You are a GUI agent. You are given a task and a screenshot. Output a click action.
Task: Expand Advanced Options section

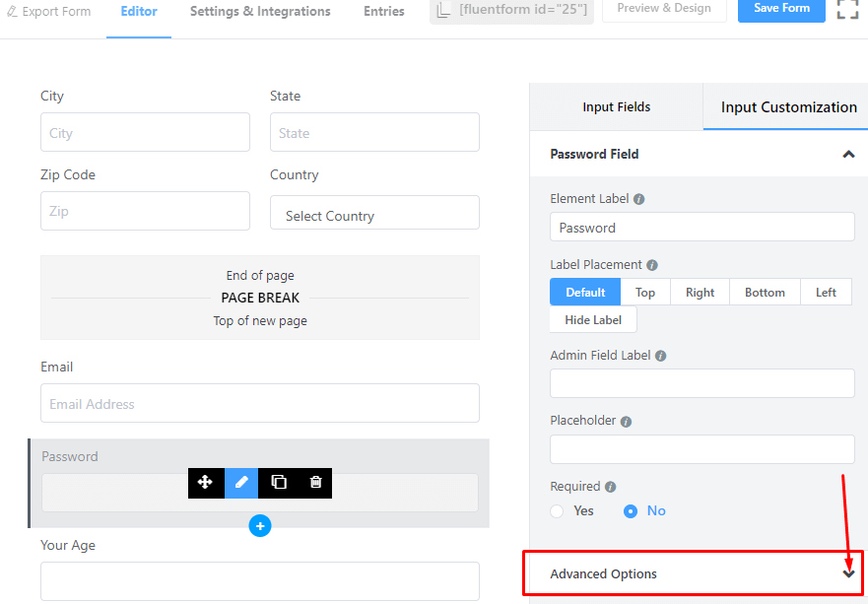click(693, 573)
